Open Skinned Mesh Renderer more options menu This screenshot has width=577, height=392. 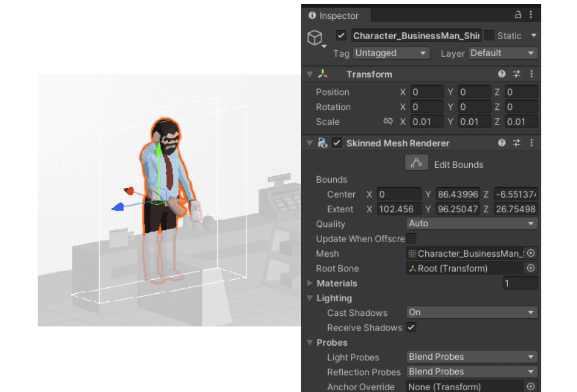coord(531,143)
